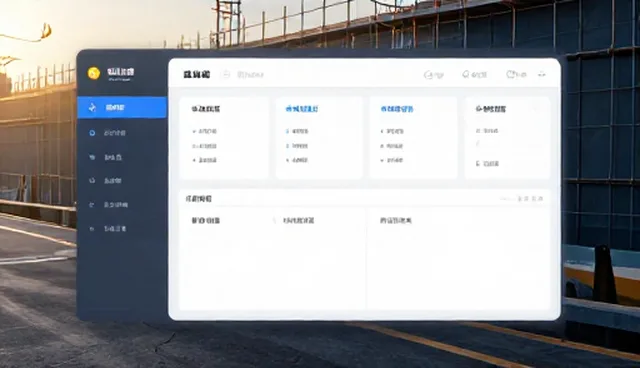The height and width of the screenshot is (368, 640).
Task: Click the fourth sidebar item's icon
Action: pos(92,180)
